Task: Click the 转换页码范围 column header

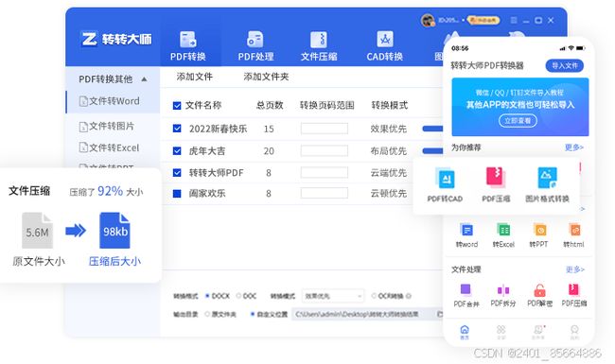Action: [x=327, y=105]
